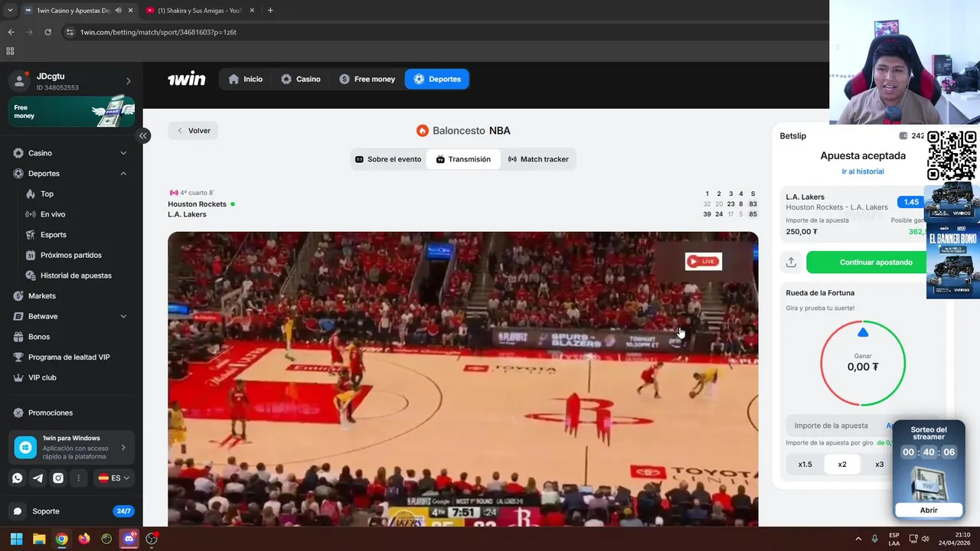Select the Deportes navigation tab

[x=437, y=79]
